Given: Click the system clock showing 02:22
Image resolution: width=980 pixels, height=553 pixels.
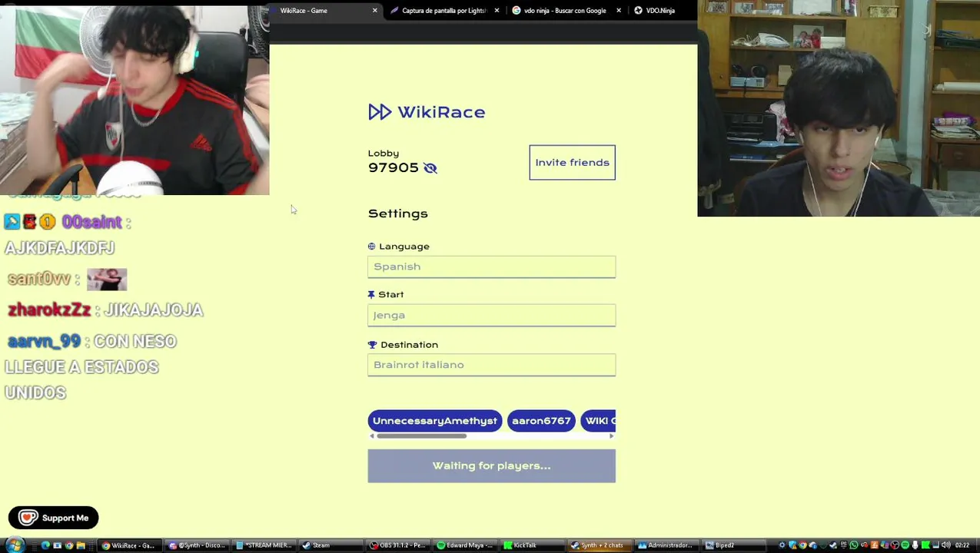Looking at the screenshot, I should [x=964, y=545].
